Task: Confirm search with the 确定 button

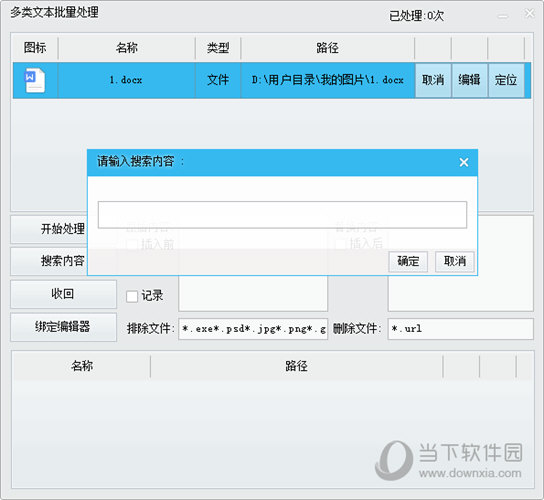Action: coord(408,261)
